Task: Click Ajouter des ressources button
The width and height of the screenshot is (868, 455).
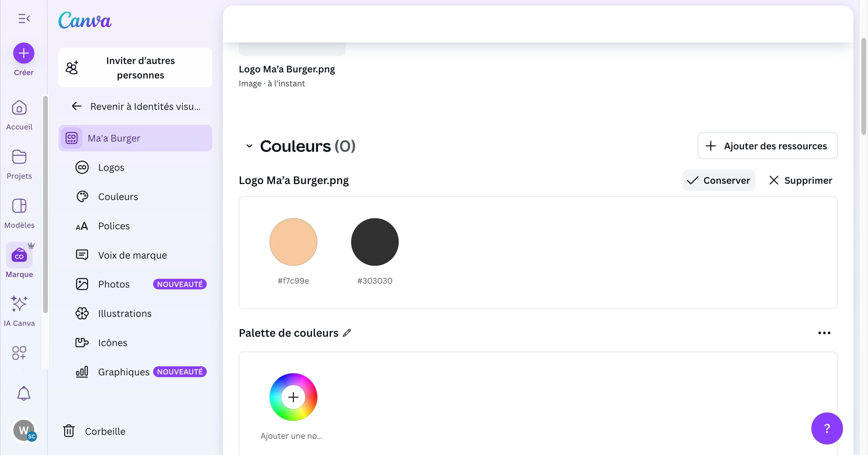Action: pos(767,146)
